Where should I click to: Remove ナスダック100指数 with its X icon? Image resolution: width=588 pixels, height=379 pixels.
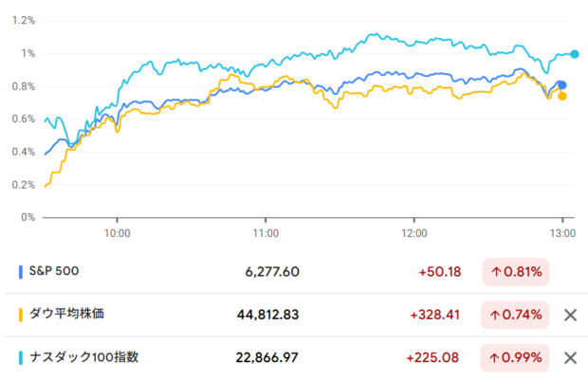[x=570, y=358]
